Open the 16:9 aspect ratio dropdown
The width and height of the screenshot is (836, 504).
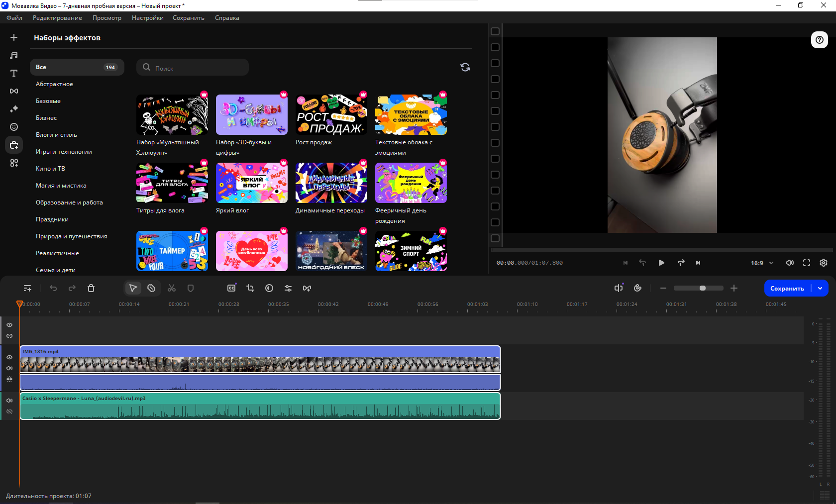pos(762,263)
